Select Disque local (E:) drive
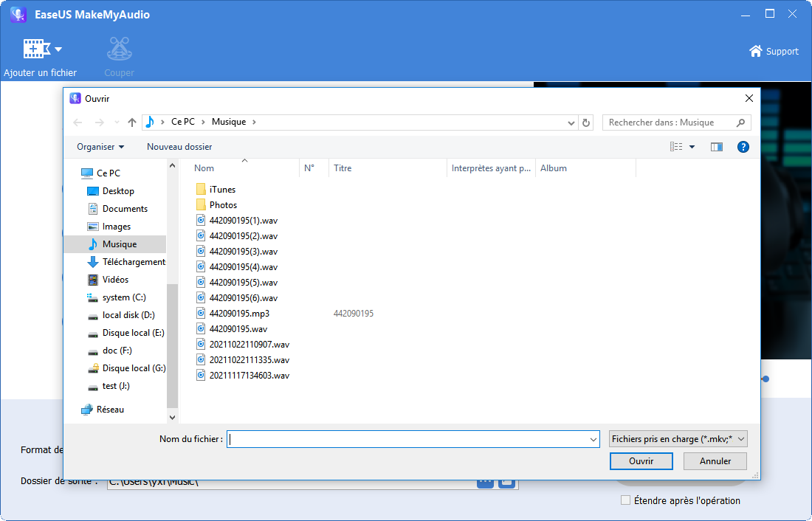 coord(125,333)
